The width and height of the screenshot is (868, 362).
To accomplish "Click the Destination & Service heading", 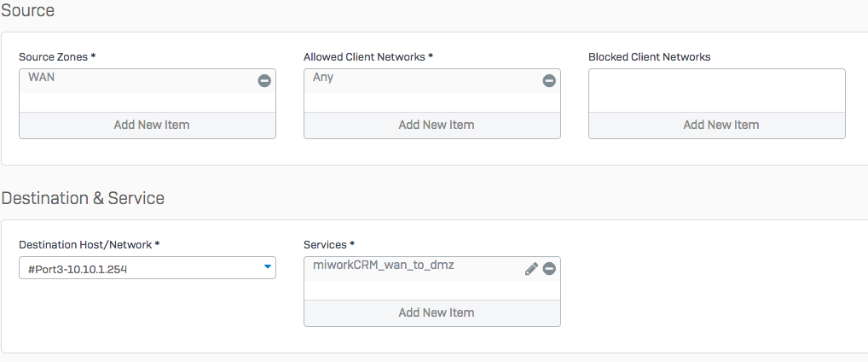I will click(x=83, y=198).
